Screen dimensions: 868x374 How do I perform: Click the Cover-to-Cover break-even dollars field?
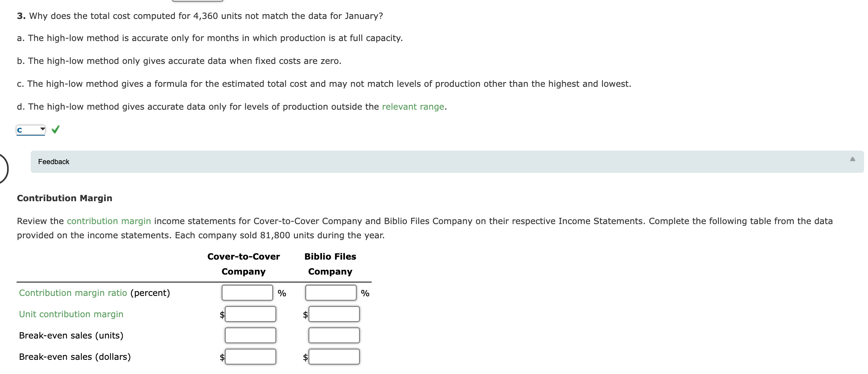[250, 357]
